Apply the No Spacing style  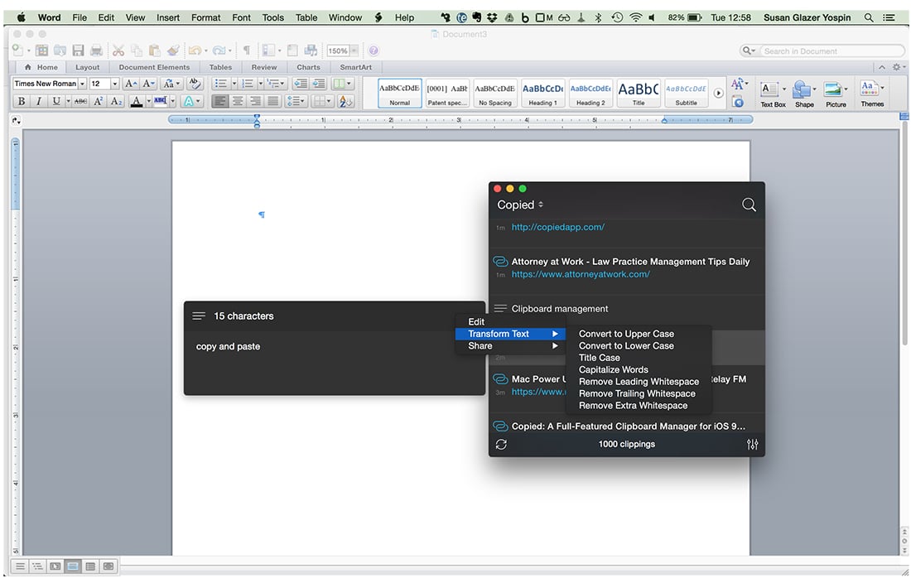495,93
